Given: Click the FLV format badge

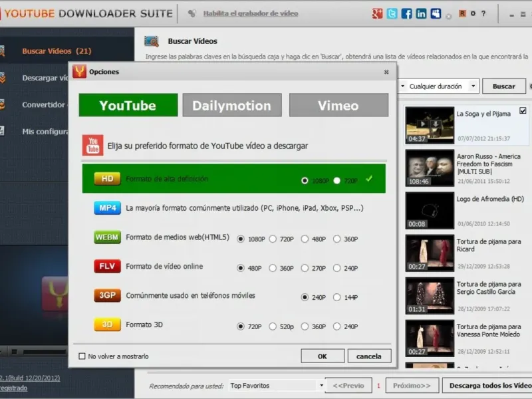Looking at the screenshot, I should [x=107, y=267].
